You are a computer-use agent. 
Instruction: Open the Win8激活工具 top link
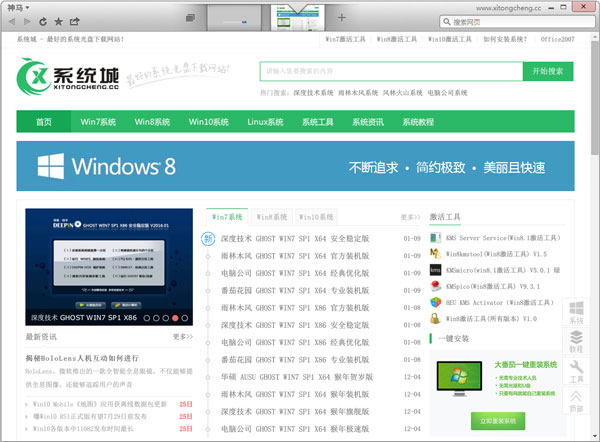click(x=396, y=39)
